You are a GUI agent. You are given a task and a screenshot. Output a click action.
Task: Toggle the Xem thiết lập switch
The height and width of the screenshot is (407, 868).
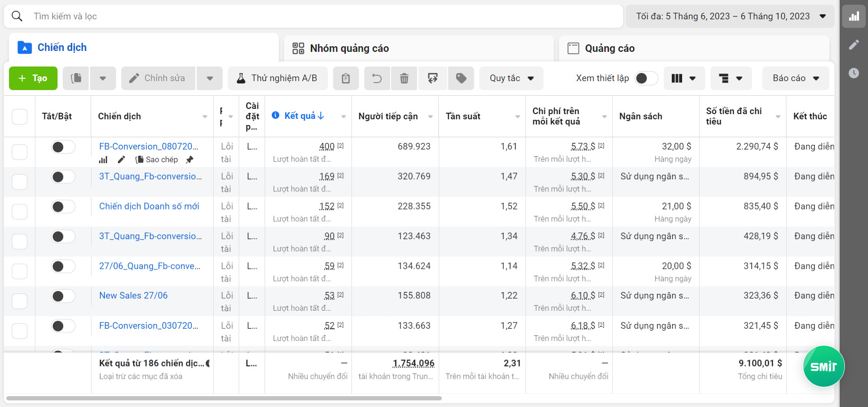[646, 78]
